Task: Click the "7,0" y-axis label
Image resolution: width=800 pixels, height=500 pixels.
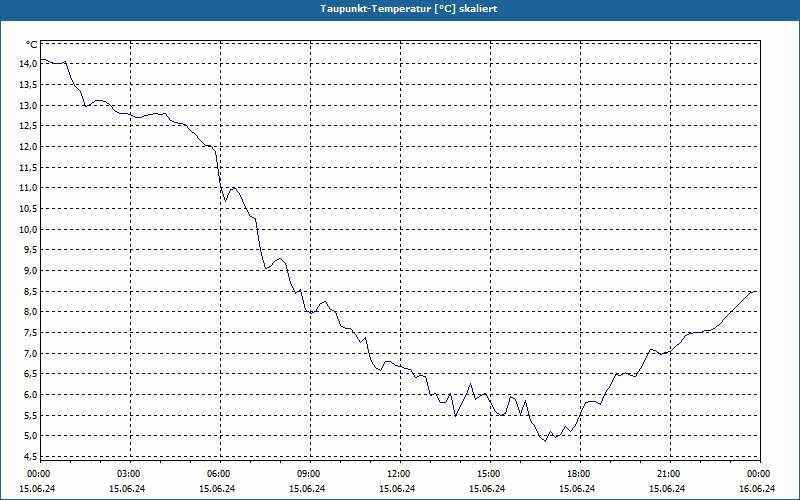Action: click(x=30, y=353)
